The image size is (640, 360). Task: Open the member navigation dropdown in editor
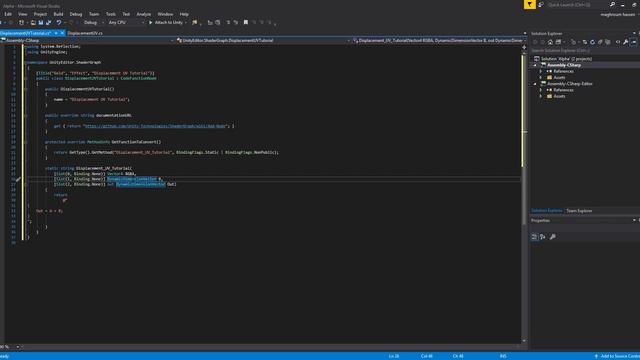coord(438,40)
